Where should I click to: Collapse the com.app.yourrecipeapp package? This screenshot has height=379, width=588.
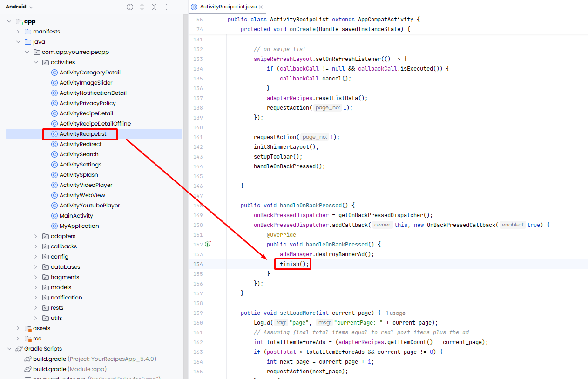point(27,52)
